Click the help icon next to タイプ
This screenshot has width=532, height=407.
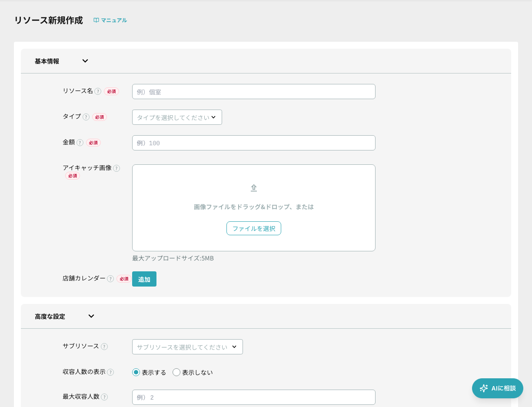pos(86,117)
